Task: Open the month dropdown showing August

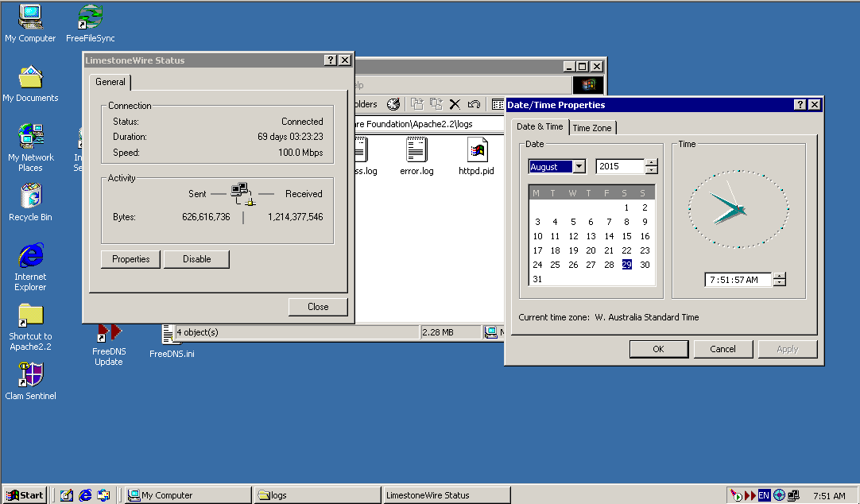Action: point(579,167)
